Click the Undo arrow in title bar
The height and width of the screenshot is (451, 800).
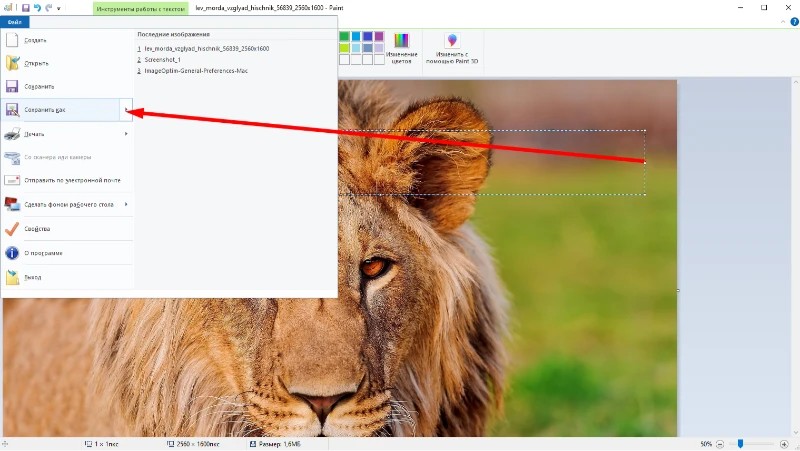point(37,8)
